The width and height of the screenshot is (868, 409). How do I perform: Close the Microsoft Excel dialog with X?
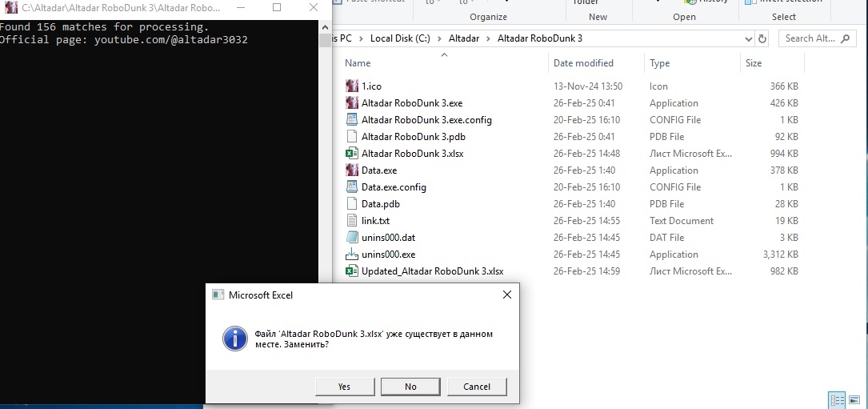tap(506, 295)
